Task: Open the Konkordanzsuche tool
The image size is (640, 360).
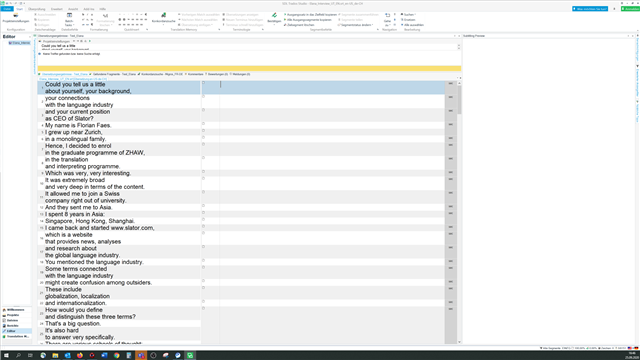Action: (x=163, y=18)
